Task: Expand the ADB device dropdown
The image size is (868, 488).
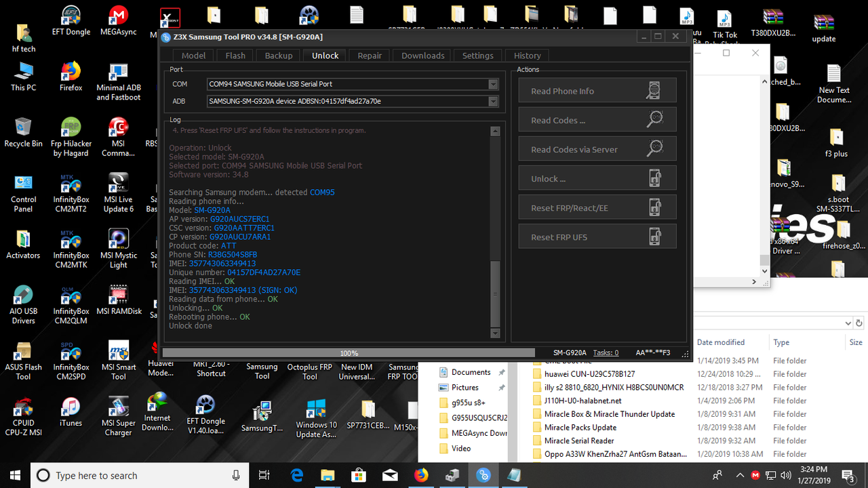Action: pyautogui.click(x=493, y=101)
